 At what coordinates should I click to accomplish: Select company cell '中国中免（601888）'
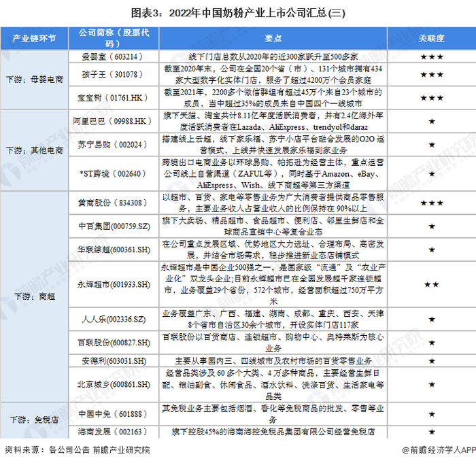point(114,414)
